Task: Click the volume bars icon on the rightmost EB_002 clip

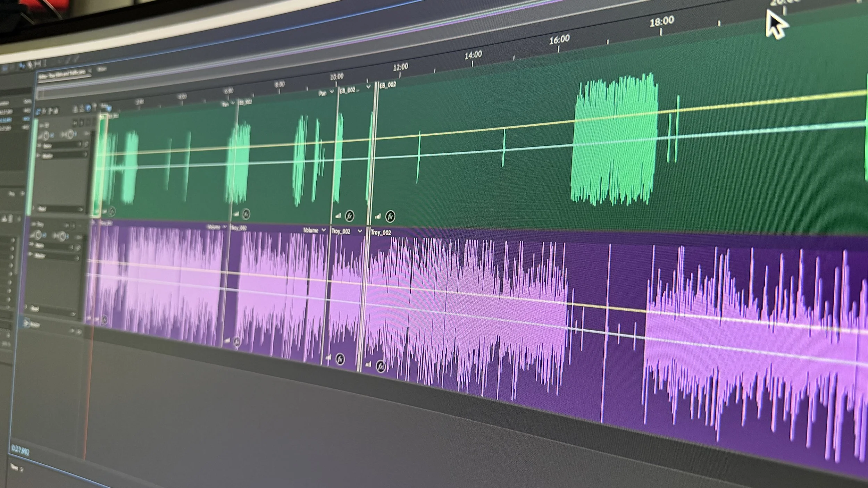Action: (378, 217)
